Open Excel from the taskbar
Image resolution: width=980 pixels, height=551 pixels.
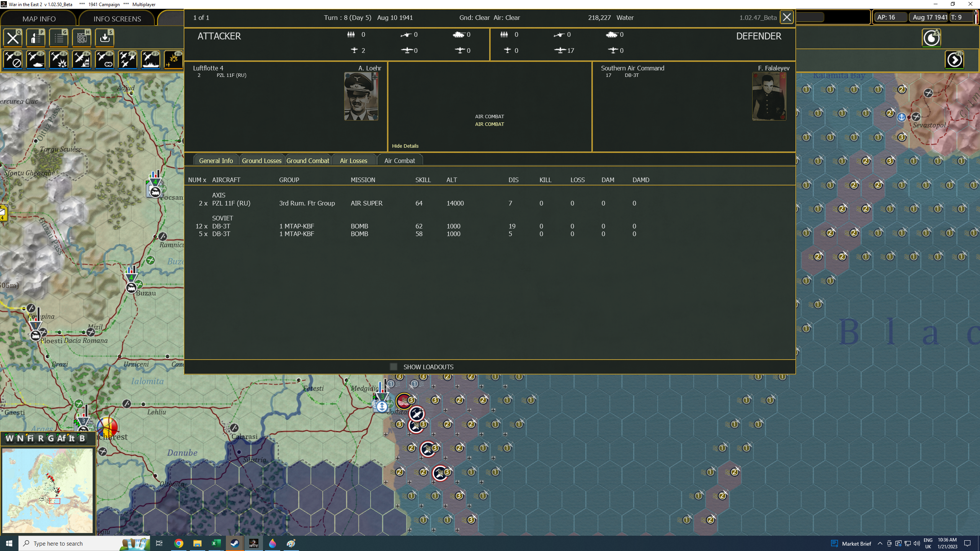point(216,543)
